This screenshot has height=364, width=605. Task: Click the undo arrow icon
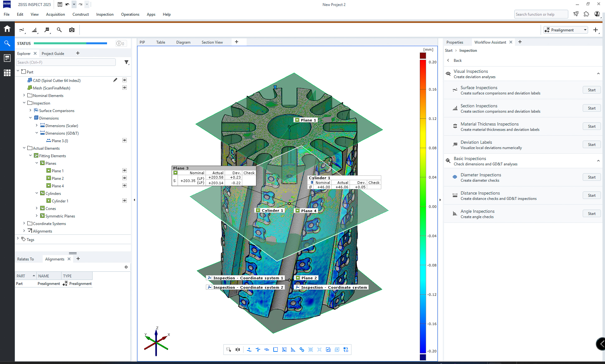67,4
